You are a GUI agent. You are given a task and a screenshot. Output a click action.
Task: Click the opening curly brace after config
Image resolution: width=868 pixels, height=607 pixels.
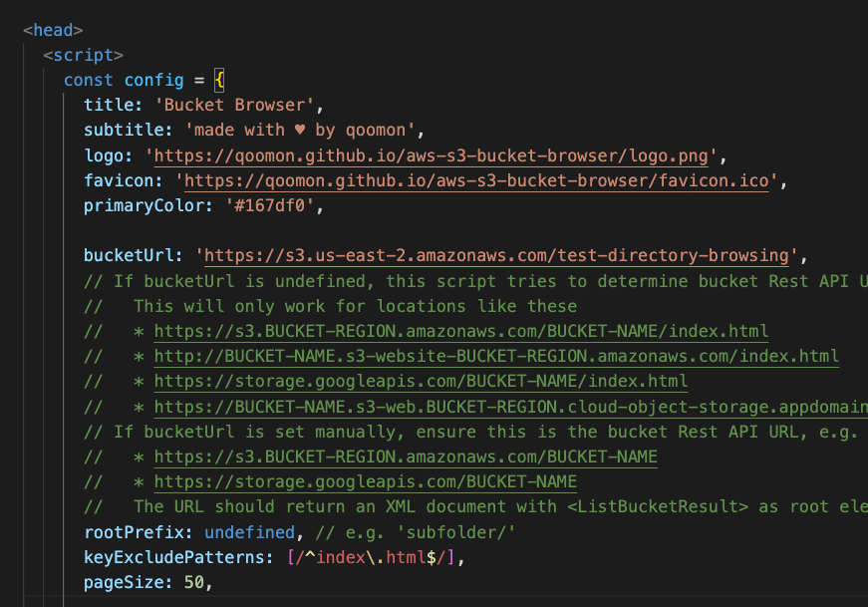(220, 80)
